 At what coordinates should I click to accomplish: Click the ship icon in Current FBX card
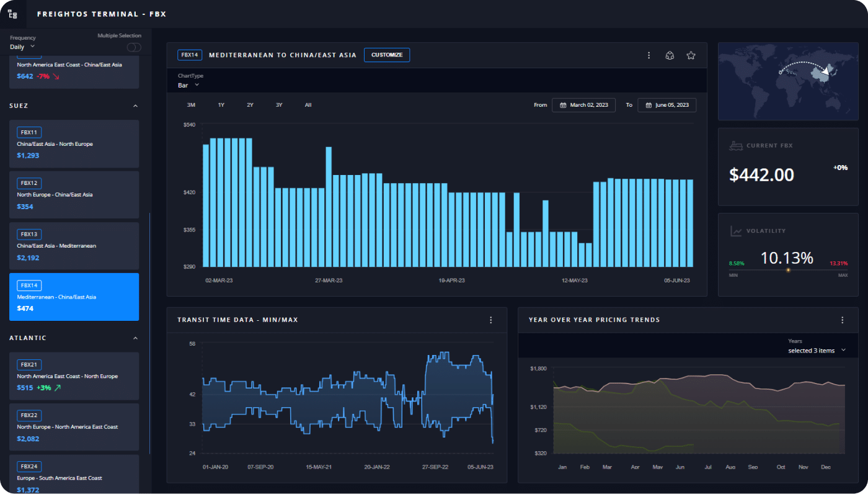736,146
